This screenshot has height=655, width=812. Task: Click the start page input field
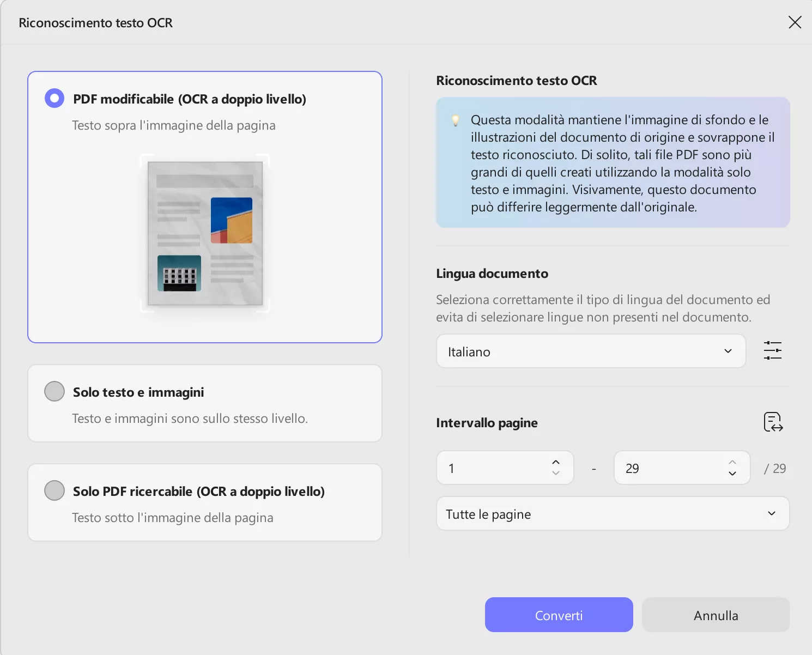[496, 468]
